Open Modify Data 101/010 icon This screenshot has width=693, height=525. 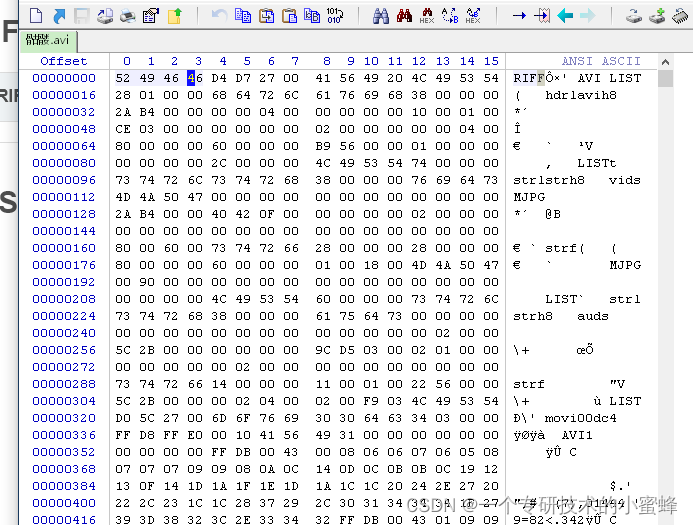tap(335, 16)
